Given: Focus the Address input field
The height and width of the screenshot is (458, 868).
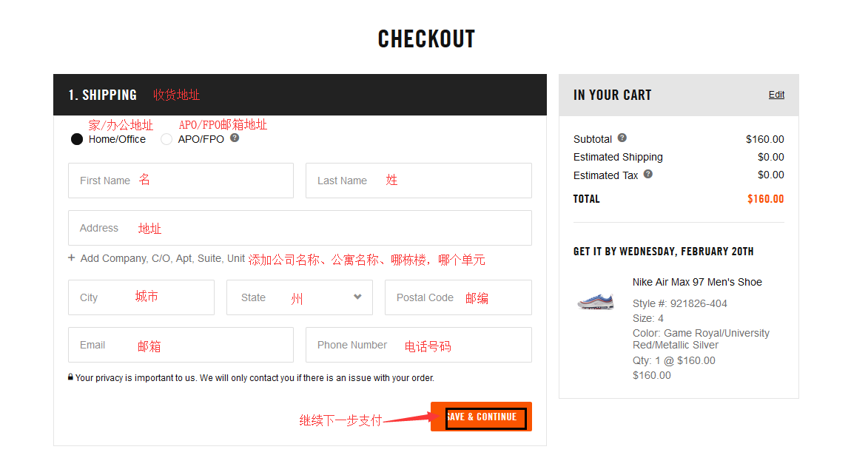Looking at the screenshot, I should click(300, 228).
